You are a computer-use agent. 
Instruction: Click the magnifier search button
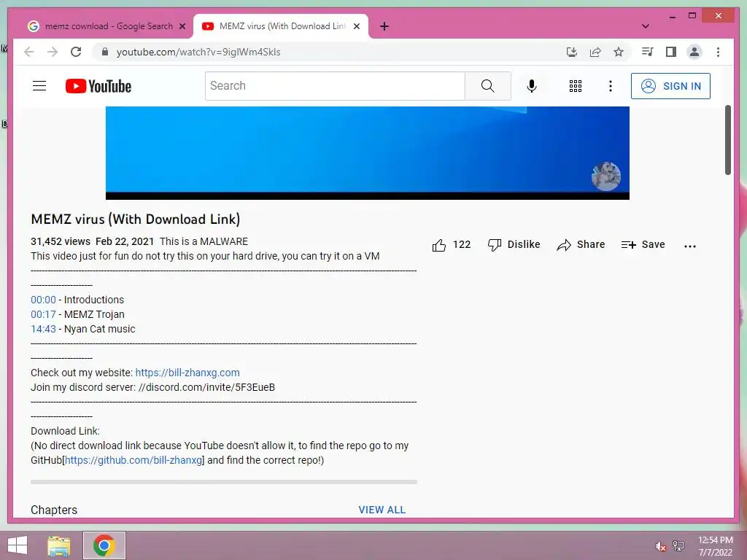(x=487, y=86)
